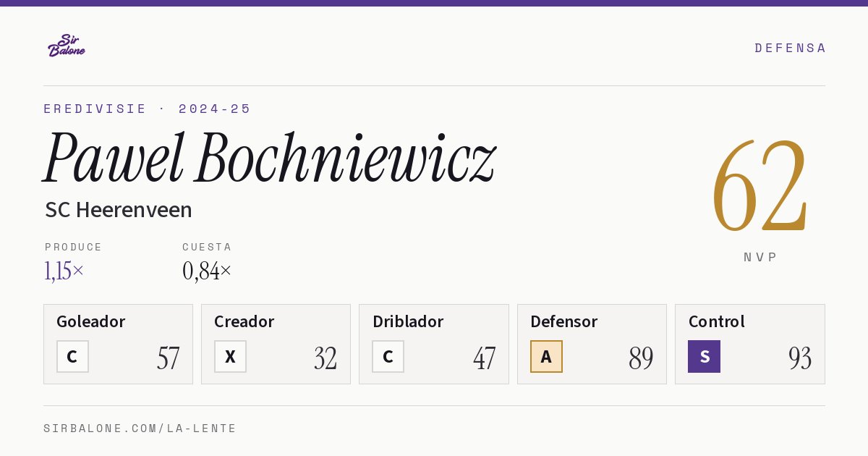The image size is (868, 456).
Task: Open the sirbalone.com/la-lente link
Action: (140, 428)
